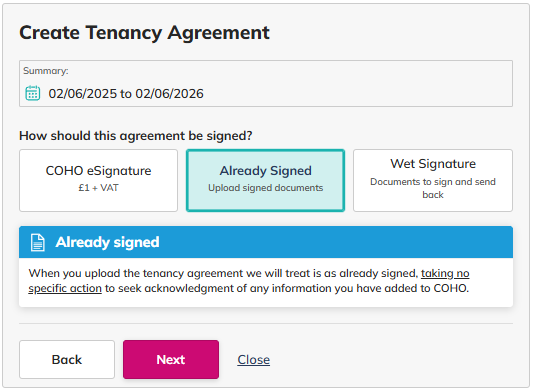Continue by clicking the Next button

[171, 359]
